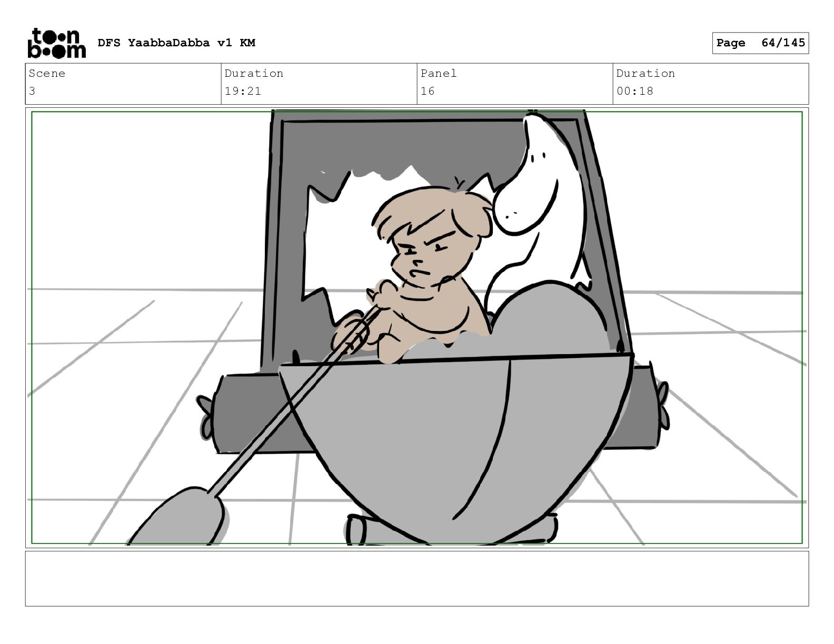Select the title 'DFS YaabbaDabba v1 KM'
This screenshot has height=644, width=834.
(176, 43)
